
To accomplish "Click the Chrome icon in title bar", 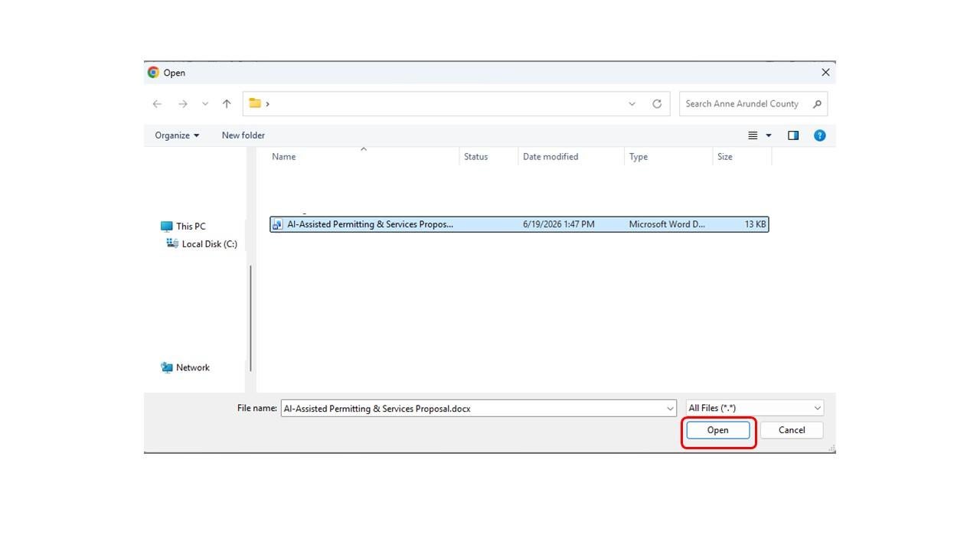I will point(153,73).
